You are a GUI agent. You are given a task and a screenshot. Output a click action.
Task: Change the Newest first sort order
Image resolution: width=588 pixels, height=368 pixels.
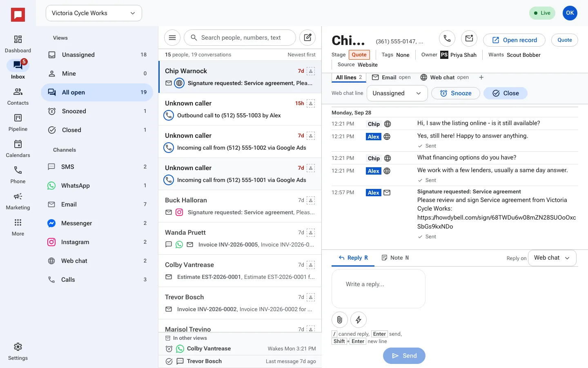pyautogui.click(x=301, y=55)
